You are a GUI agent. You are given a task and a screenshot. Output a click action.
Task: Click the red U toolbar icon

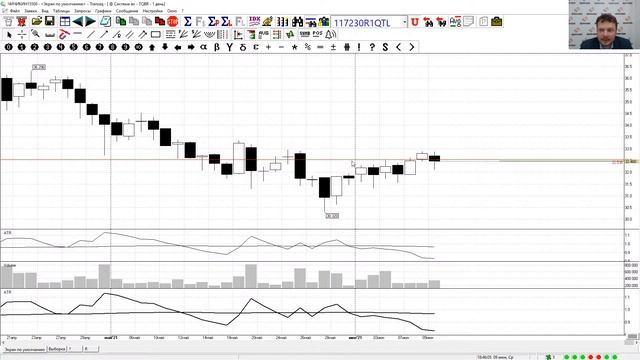pos(415,22)
